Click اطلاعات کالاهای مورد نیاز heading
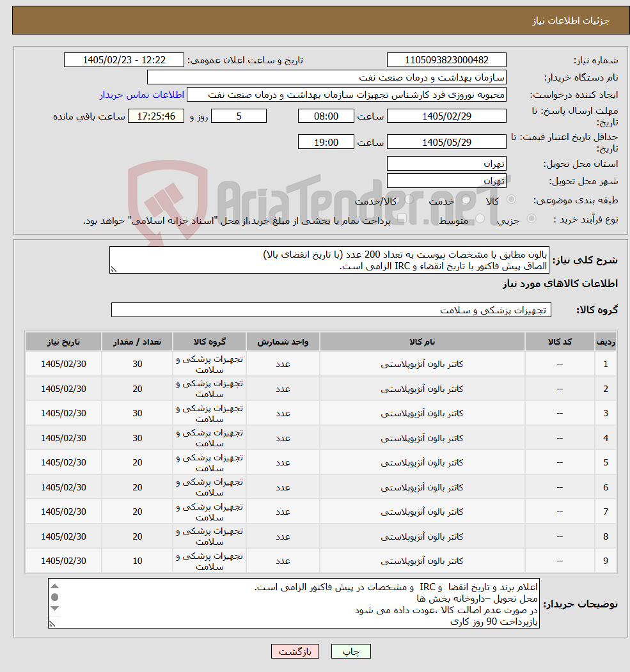Viewport: 630px width, 672px height. [560, 284]
